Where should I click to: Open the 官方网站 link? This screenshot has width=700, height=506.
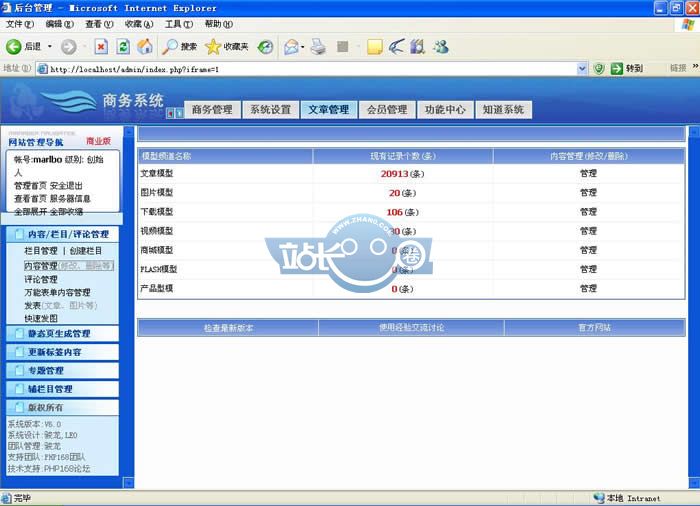tap(594, 327)
